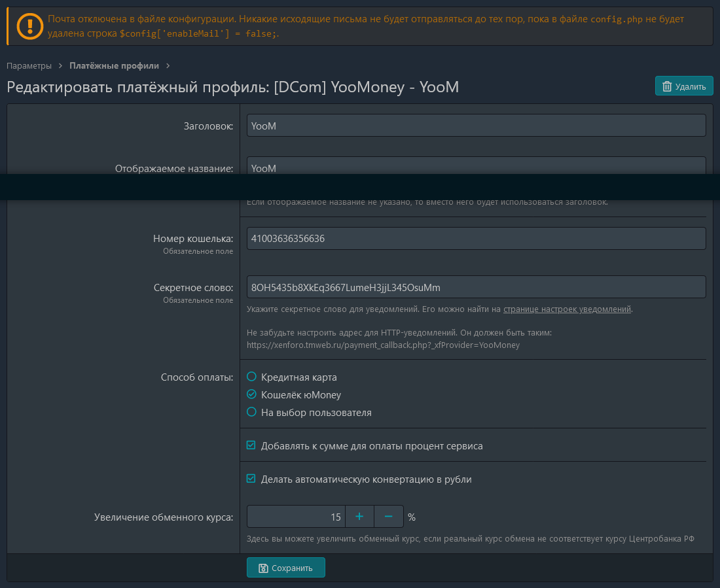
Task: Click the Номер кошелька label
Action: click(193, 239)
